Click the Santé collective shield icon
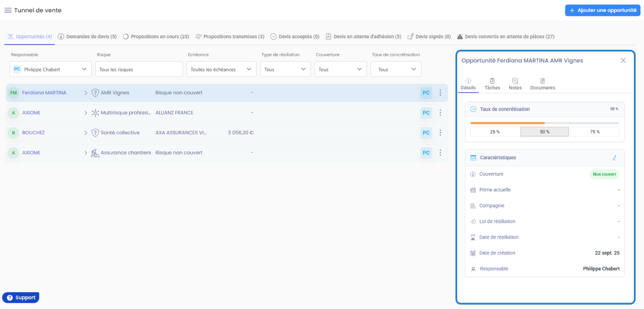 tap(95, 132)
